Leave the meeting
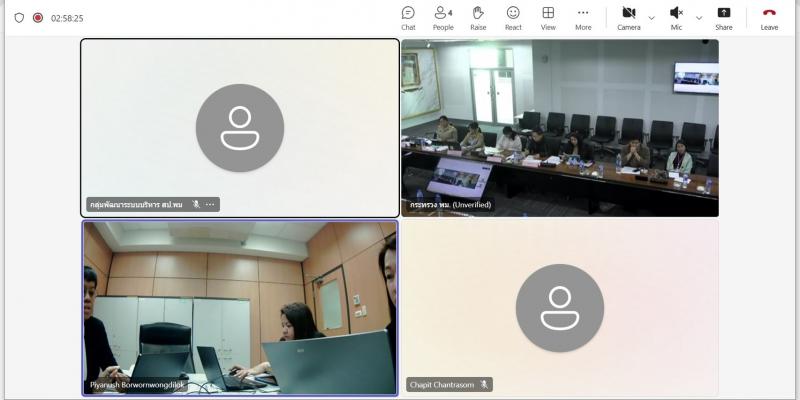800x400 pixels. tap(769, 18)
